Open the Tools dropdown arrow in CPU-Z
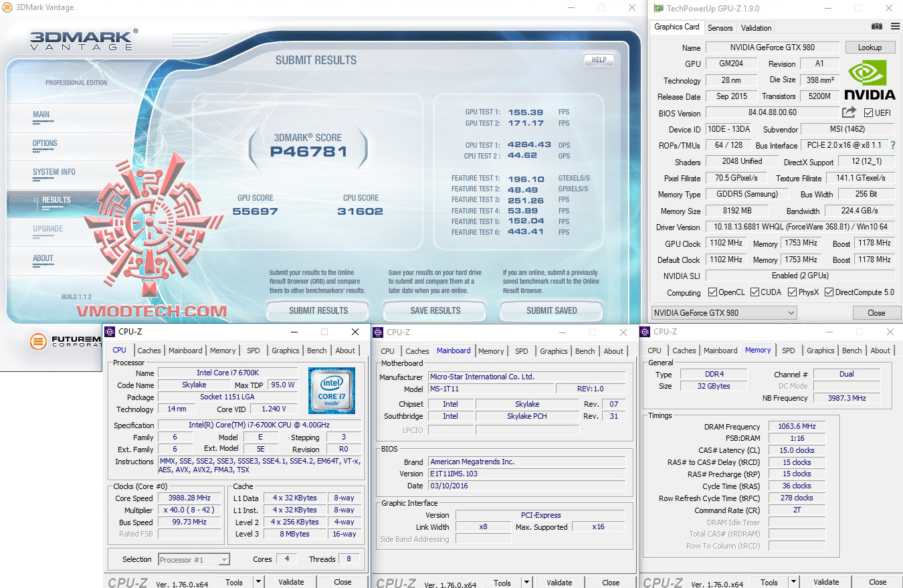903x588 pixels. point(258,581)
